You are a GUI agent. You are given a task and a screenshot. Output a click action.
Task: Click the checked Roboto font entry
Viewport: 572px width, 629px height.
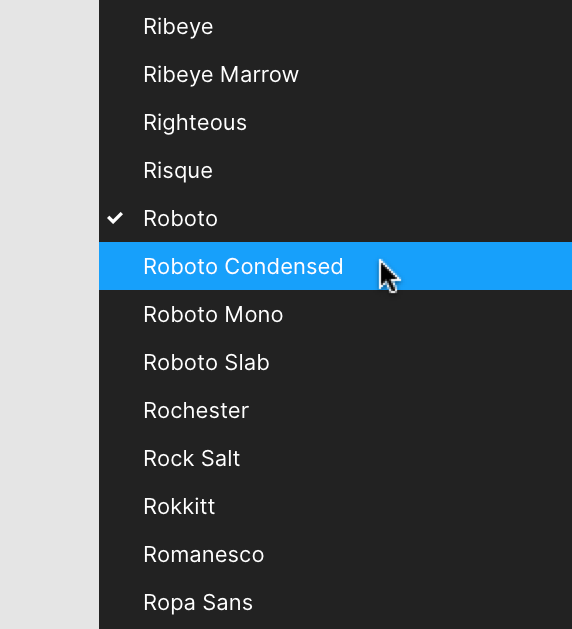click(x=335, y=218)
